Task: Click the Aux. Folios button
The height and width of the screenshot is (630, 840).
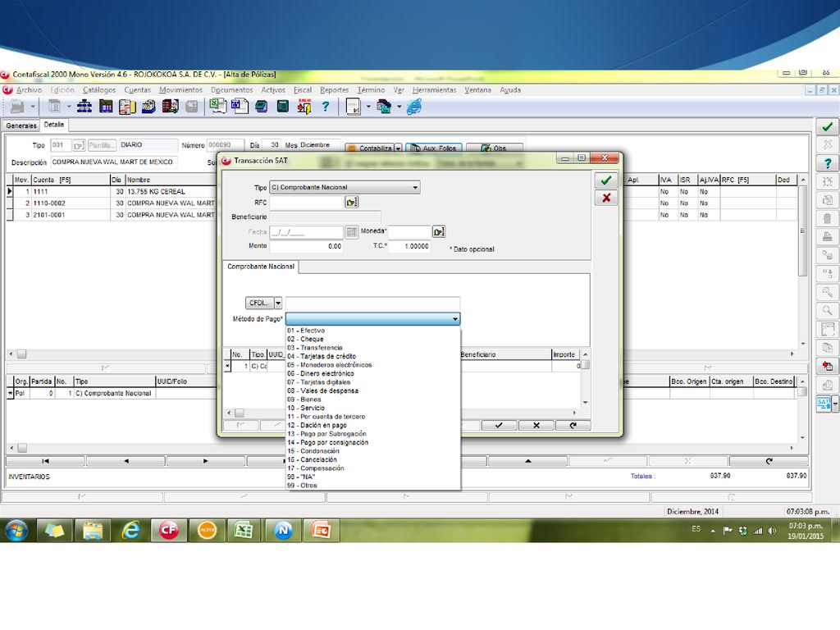Action: pyautogui.click(x=435, y=148)
